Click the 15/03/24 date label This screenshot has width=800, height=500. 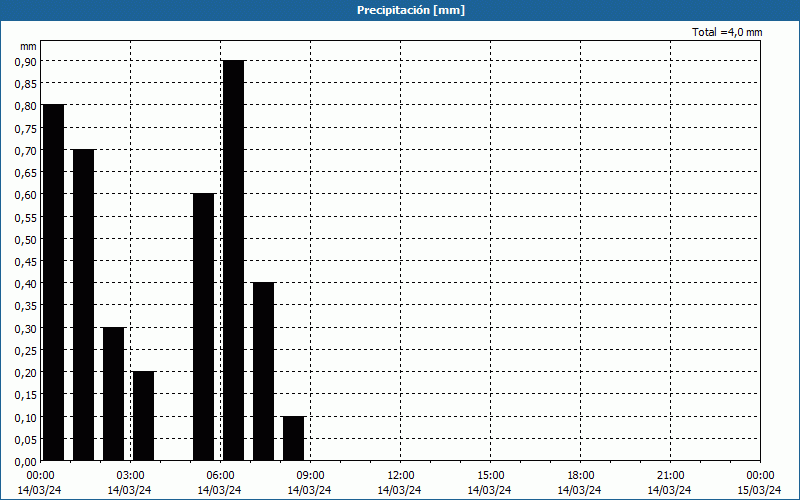coord(760,490)
